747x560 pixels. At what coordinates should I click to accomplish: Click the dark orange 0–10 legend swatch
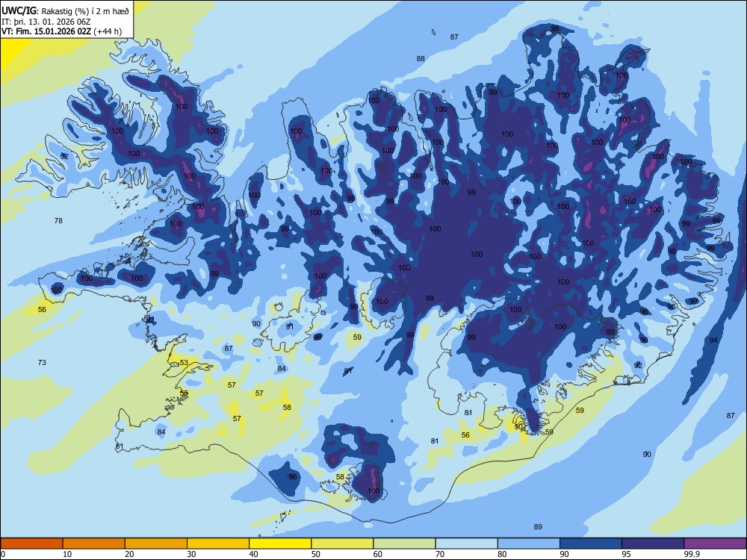(32, 544)
